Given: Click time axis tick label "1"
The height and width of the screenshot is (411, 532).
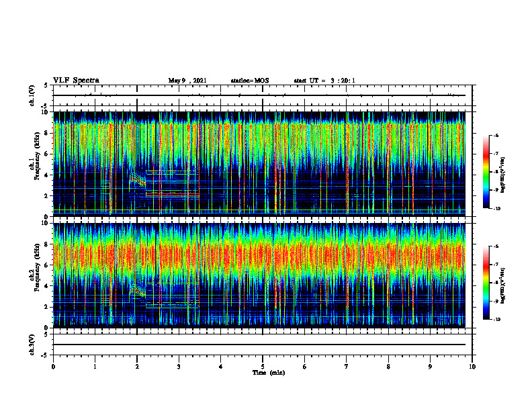Looking at the screenshot, I should pyautogui.click(x=95, y=367).
